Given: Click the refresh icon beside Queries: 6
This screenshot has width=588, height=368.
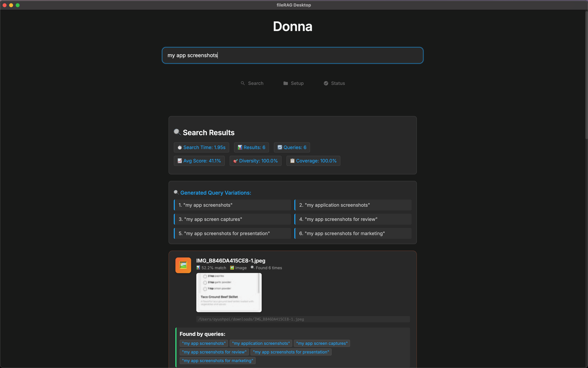Looking at the screenshot, I should tap(280, 147).
